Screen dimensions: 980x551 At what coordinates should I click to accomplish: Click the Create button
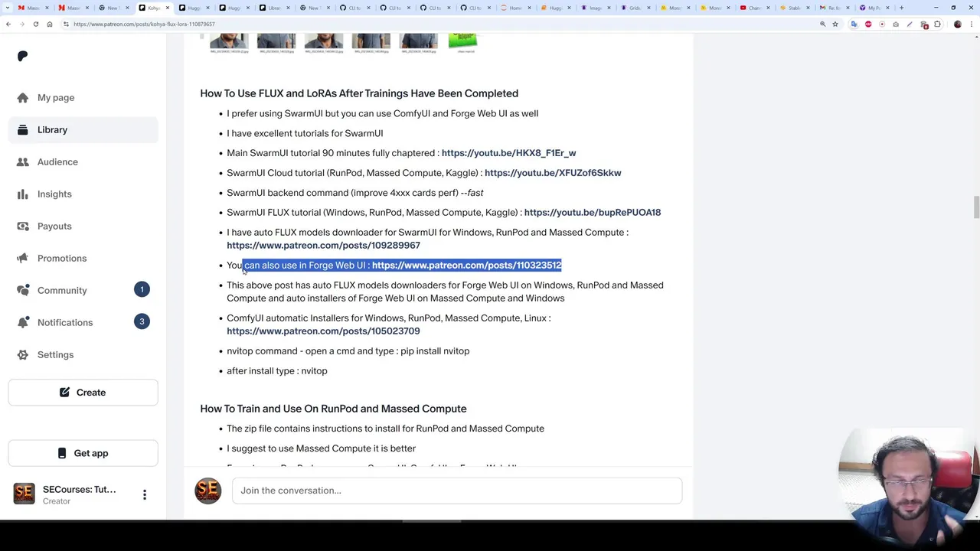pos(83,393)
